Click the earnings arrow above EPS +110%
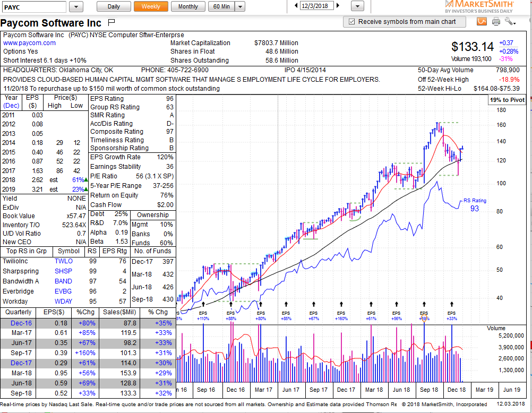Screen dimensions: 532x413 click(x=203, y=304)
